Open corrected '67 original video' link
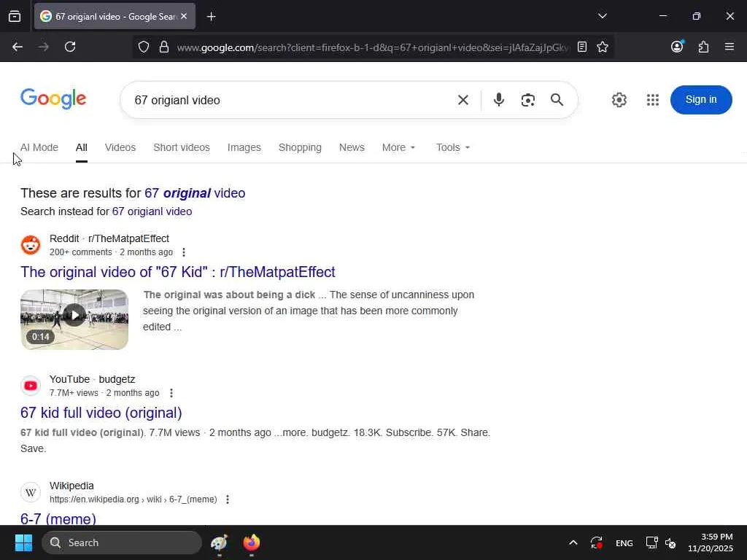The width and height of the screenshot is (747, 560). click(195, 192)
